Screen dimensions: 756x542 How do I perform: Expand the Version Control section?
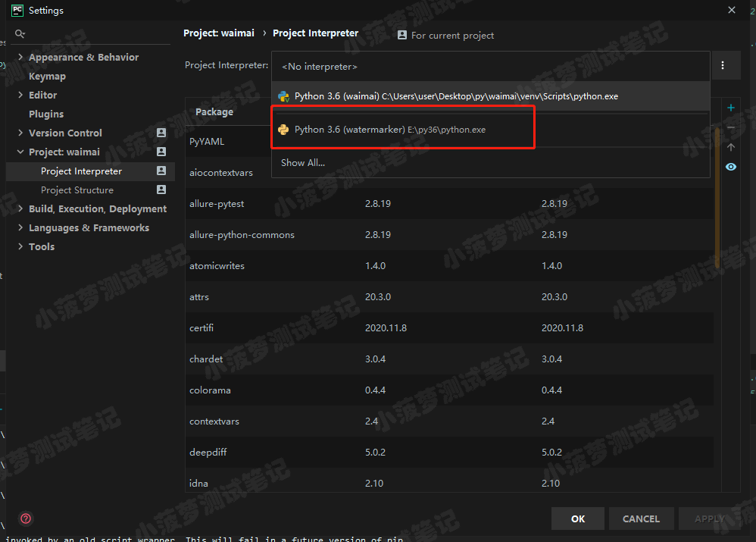pyautogui.click(x=20, y=133)
